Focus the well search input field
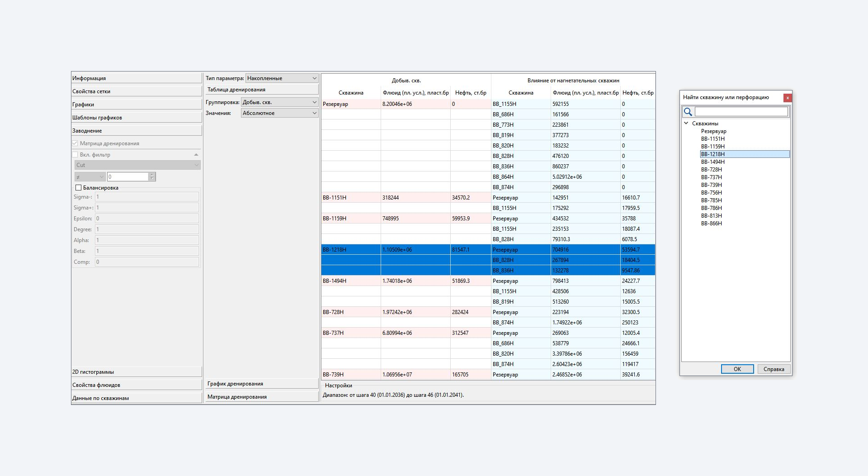868x476 pixels. (741, 112)
